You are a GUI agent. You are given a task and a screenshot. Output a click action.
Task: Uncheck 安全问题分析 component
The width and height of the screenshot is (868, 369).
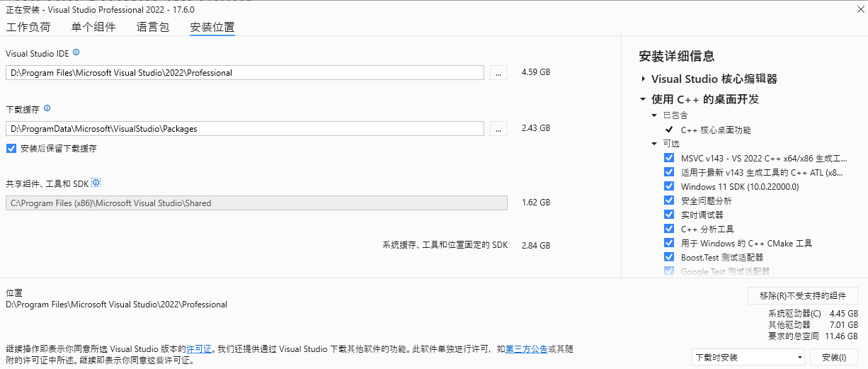(669, 200)
